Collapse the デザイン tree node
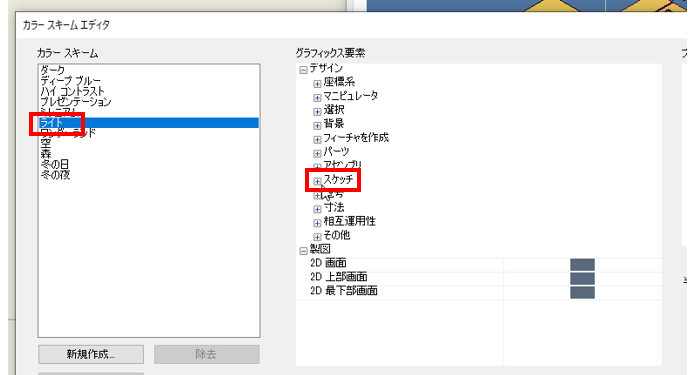 tap(303, 70)
